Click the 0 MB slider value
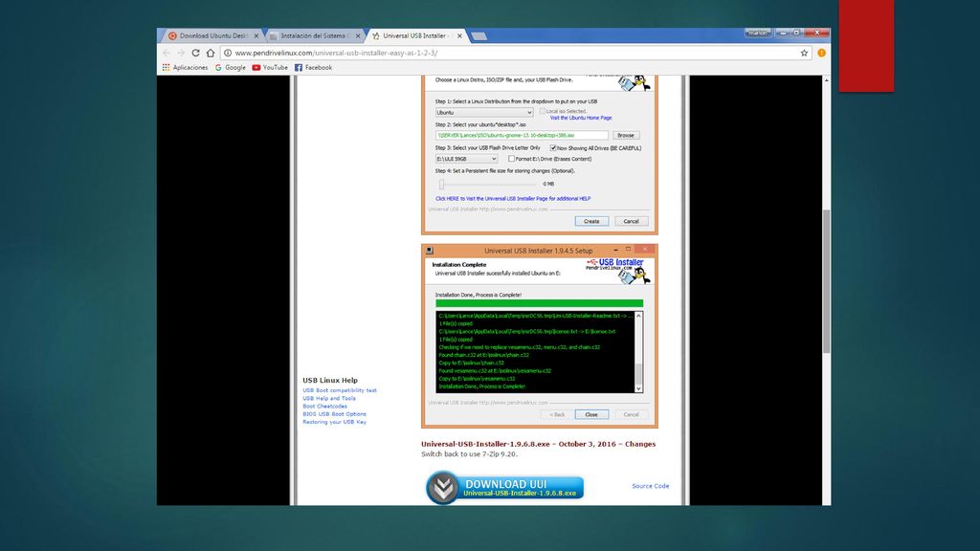The width and height of the screenshot is (980, 551). pos(548,184)
